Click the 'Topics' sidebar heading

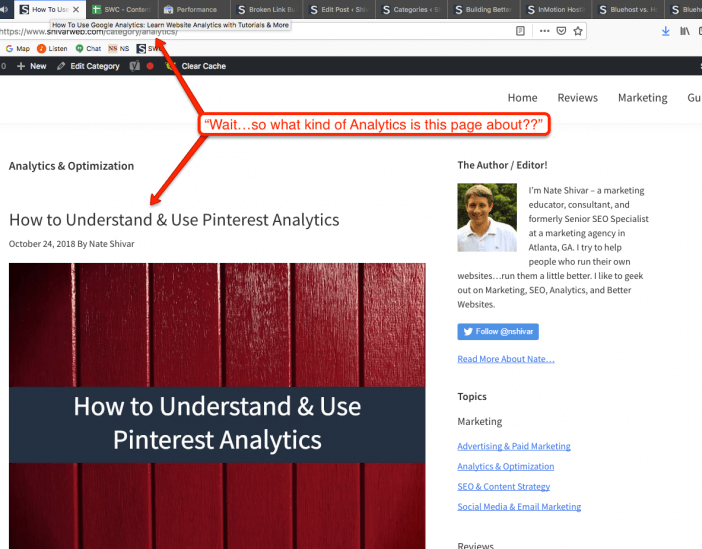[x=472, y=397]
